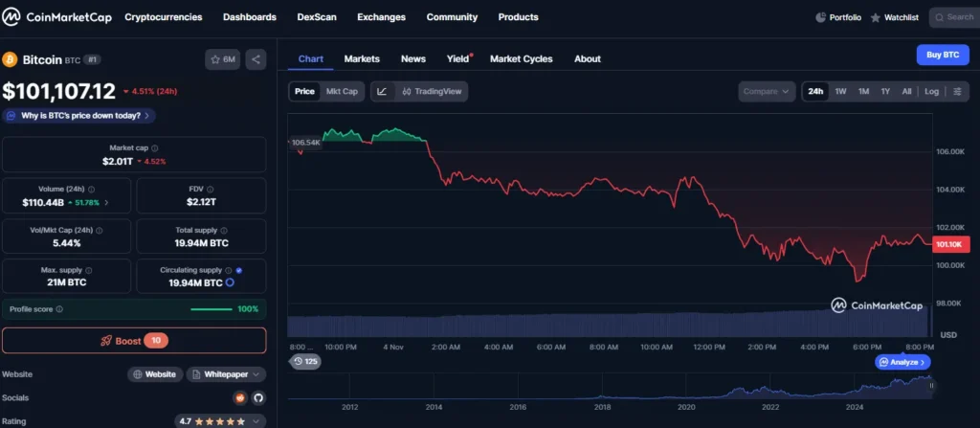Click the Buy BTC button

[x=942, y=55]
